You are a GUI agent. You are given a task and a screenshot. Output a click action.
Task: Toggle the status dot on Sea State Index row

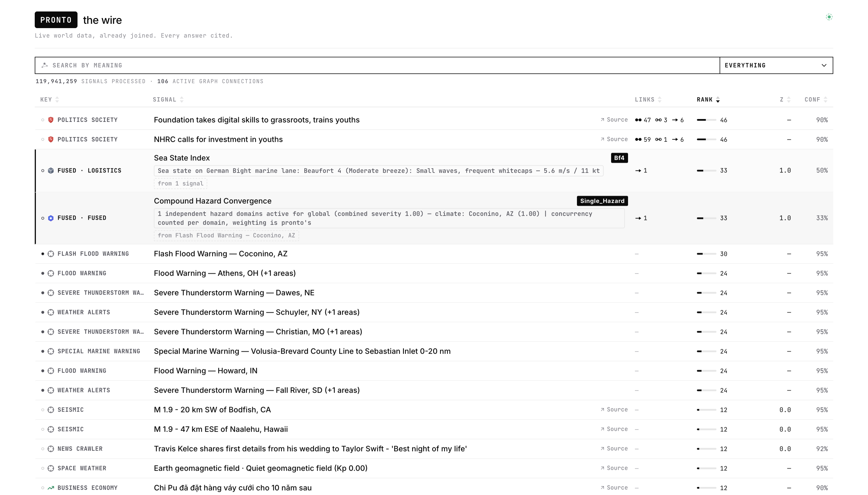[42, 171]
